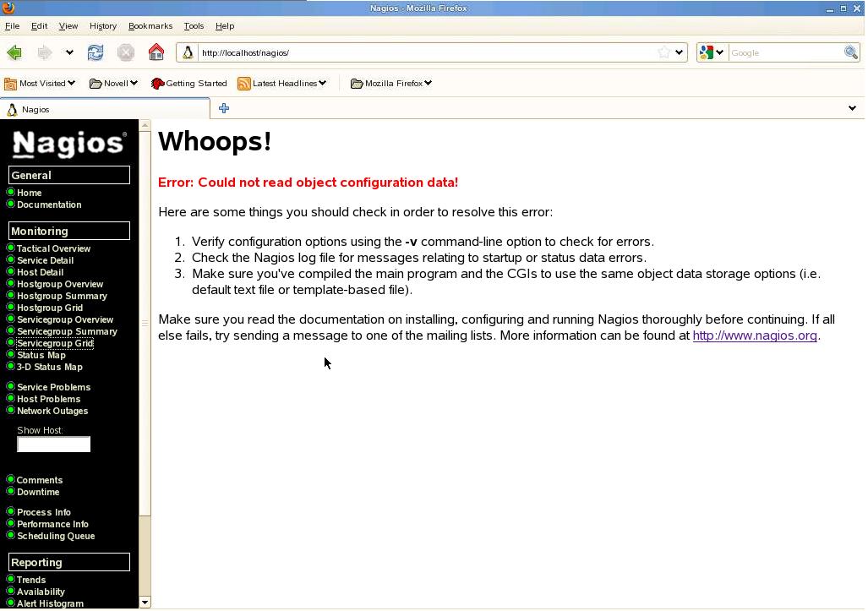Open the Bookmarks menu
This screenshot has height=611, width=868.
(150, 26)
